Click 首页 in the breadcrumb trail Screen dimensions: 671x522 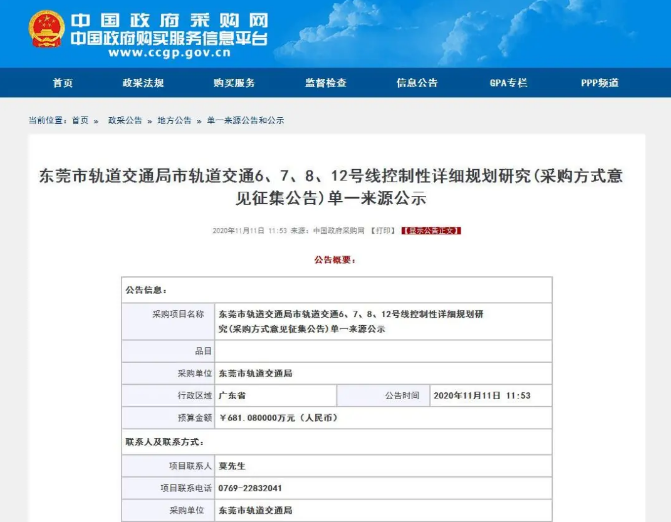80,120
